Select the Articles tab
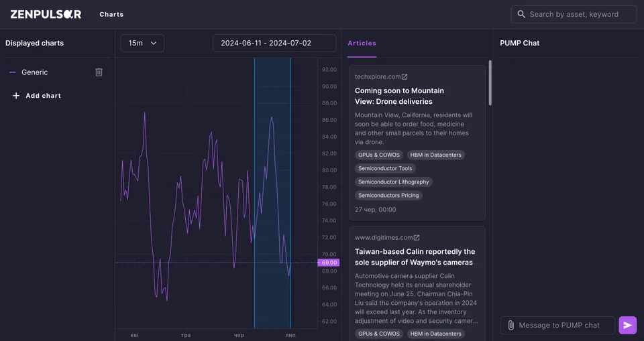This screenshot has height=341, width=644. coord(362,43)
